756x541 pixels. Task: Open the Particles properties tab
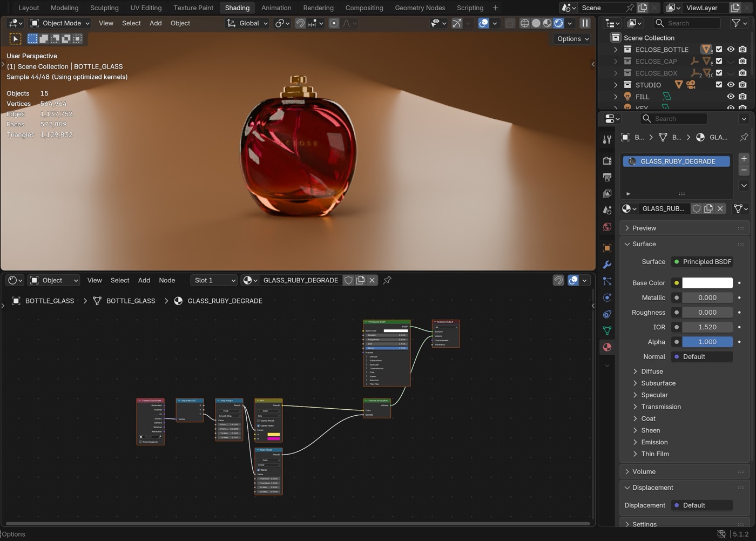(607, 281)
